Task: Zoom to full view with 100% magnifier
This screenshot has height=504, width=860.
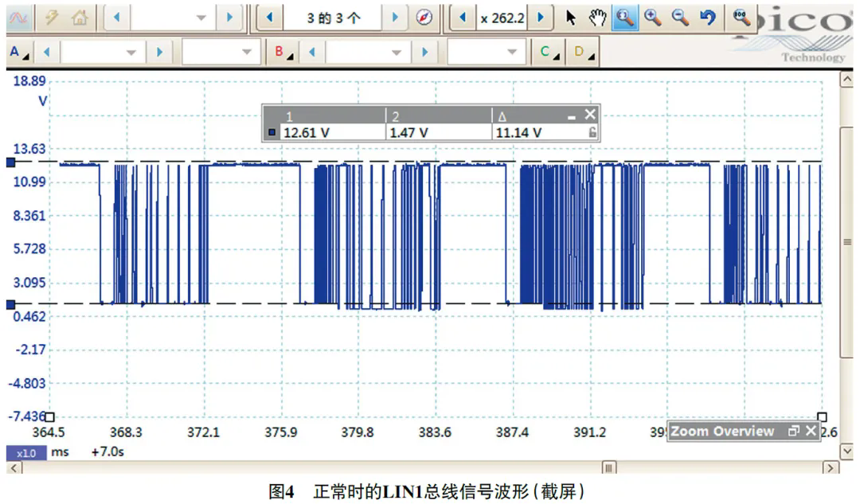Action: [x=741, y=18]
